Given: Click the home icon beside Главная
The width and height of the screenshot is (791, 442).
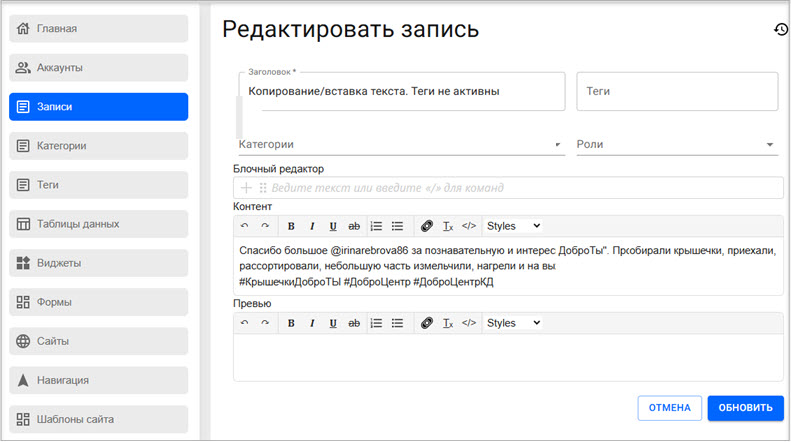Looking at the screenshot, I should click(x=23, y=28).
